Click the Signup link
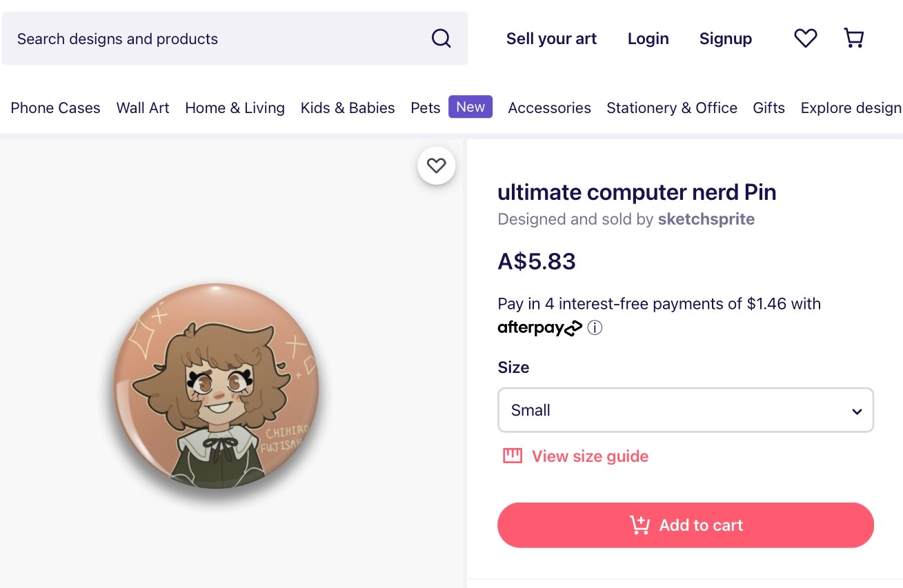The height and width of the screenshot is (588, 903). point(725,39)
